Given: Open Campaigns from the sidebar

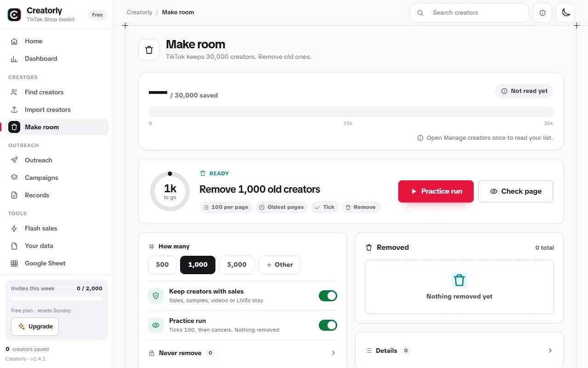Looking at the screenshot, I should click(57, 178).
